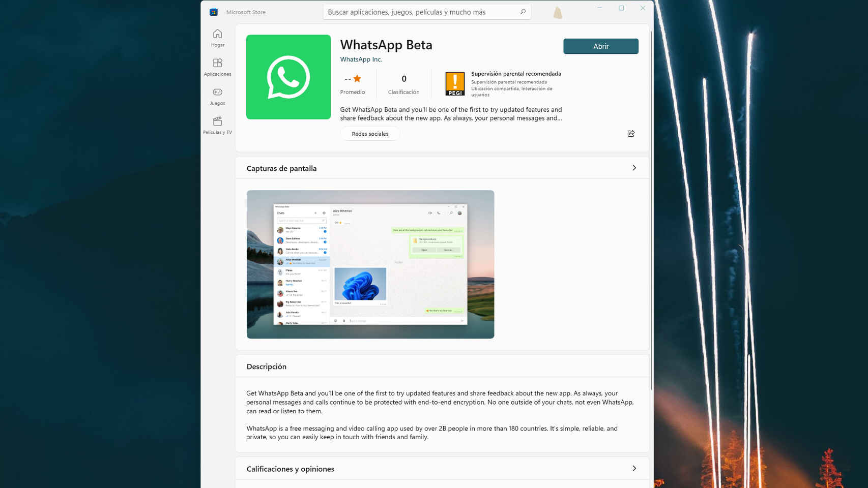Expand Capturas de pantalla chevron
Image resolution: width=868 pixels, height=488 pixels.
634,168
